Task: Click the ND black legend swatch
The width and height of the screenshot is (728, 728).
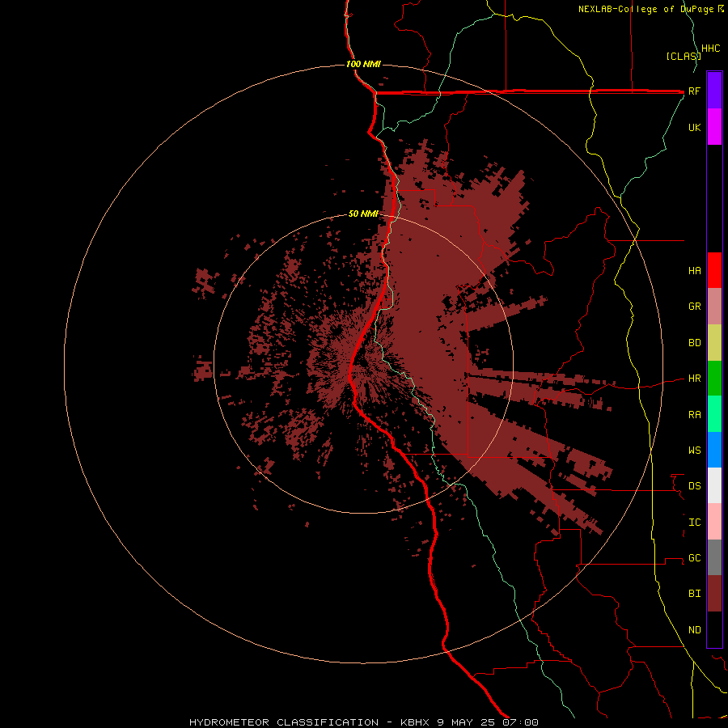Action: point(714,629)
